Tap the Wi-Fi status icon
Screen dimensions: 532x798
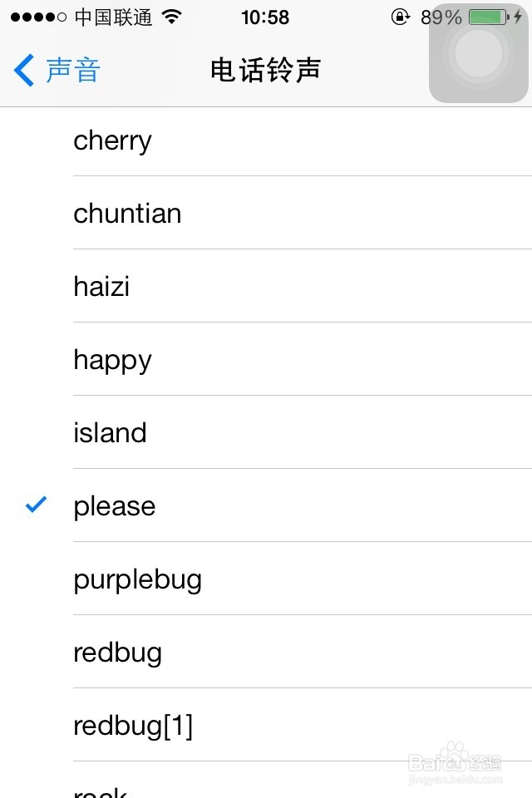pos(173,17)
